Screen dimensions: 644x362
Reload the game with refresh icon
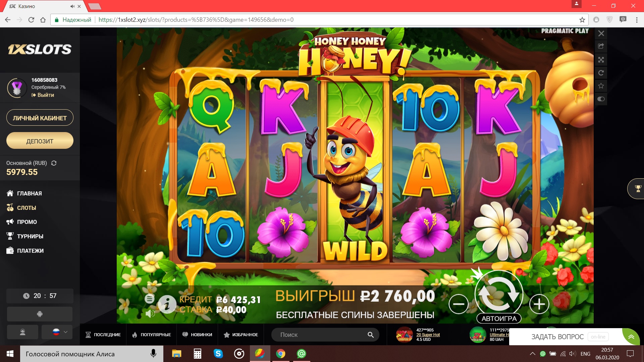pos(601,73)
